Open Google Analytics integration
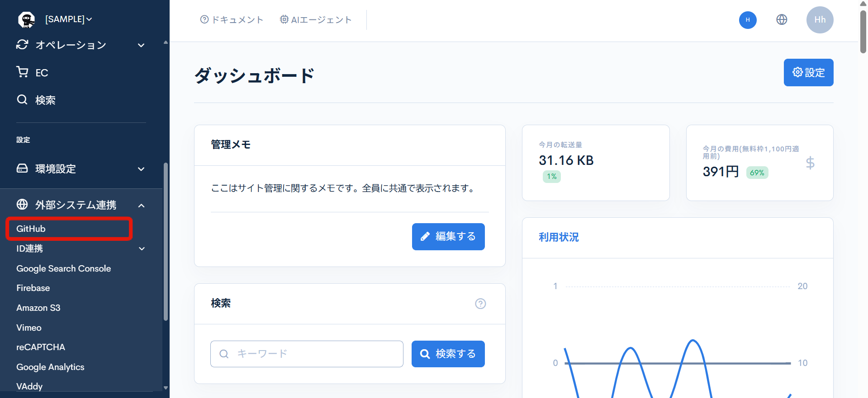This screenshot has width=868, height=398. pyautogui.click(x=50, y=367)
